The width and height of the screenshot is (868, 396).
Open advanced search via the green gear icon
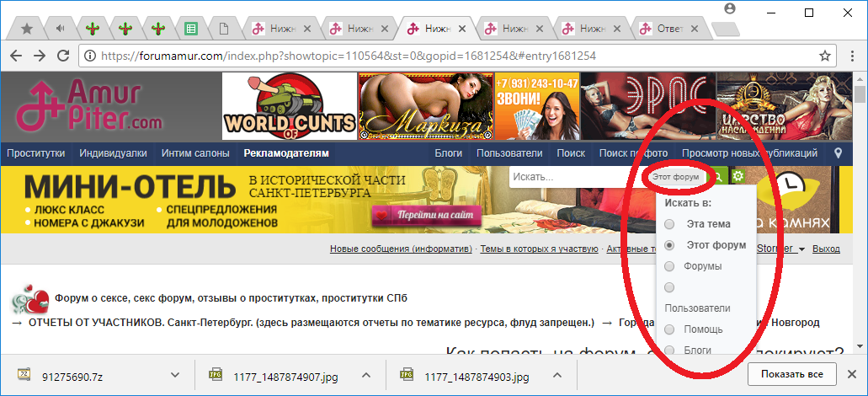[x=738, y=177]
